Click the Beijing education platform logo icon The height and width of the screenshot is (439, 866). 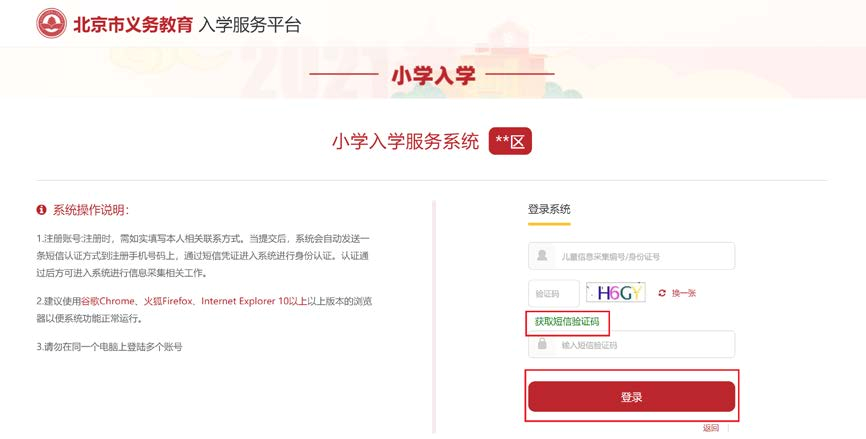pyautogui.click(x=52, y=24)
